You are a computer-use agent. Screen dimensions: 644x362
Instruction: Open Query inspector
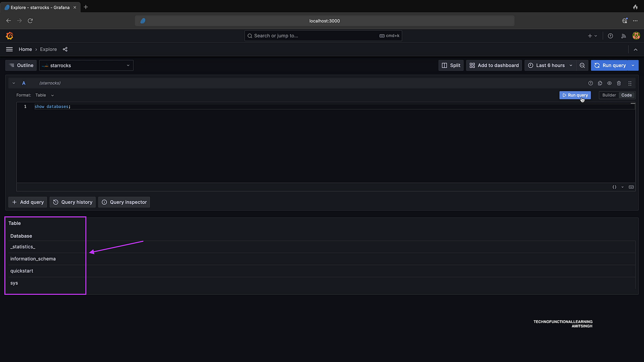pos(124,202)
